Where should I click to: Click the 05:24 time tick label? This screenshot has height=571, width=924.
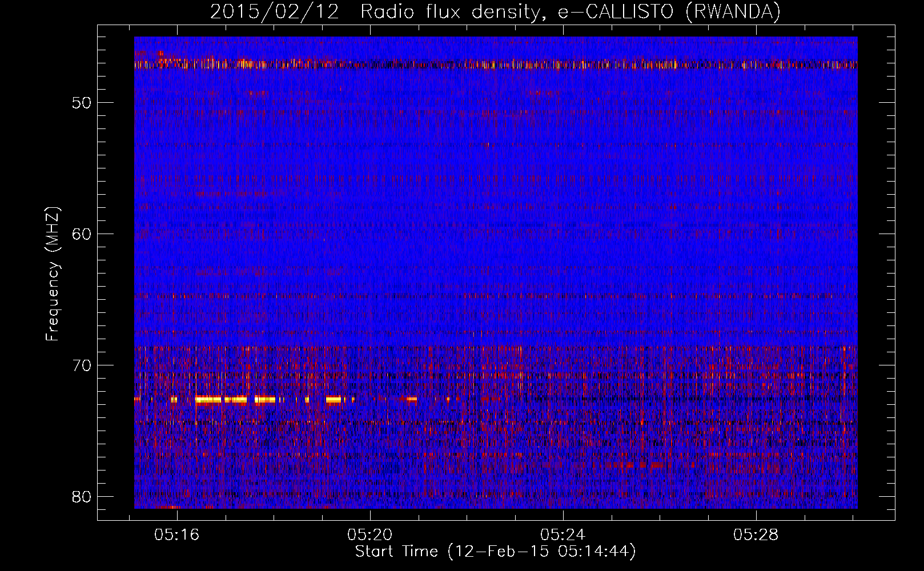(x=563, y=535)
